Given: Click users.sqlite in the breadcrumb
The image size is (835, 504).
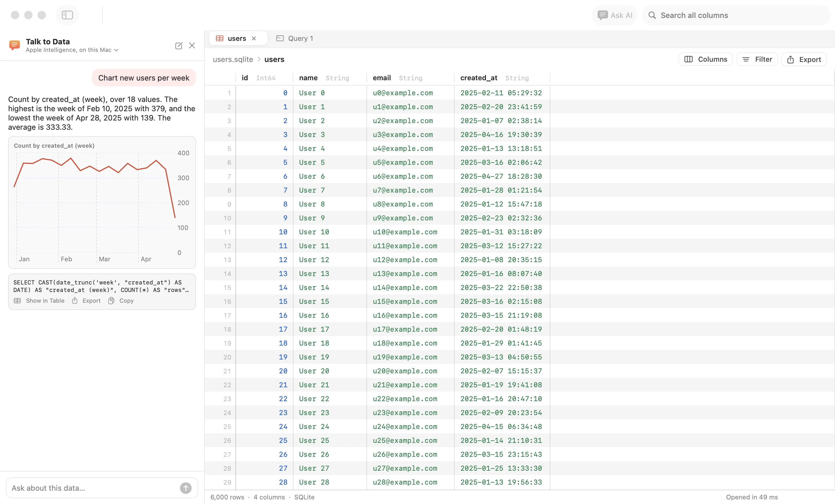Looking at the screenshot, I should [233, 60].
